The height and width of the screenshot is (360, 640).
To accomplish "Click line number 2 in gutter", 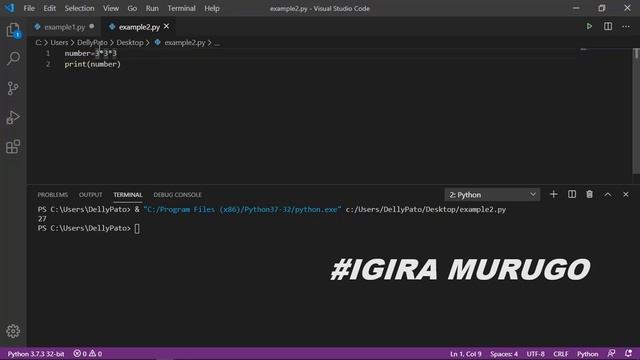I will 48,64.
